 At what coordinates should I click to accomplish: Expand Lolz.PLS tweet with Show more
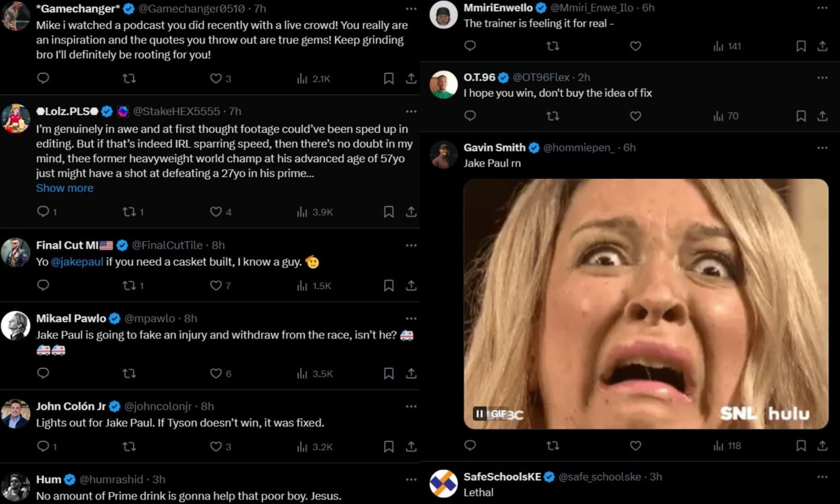point(65,188)
